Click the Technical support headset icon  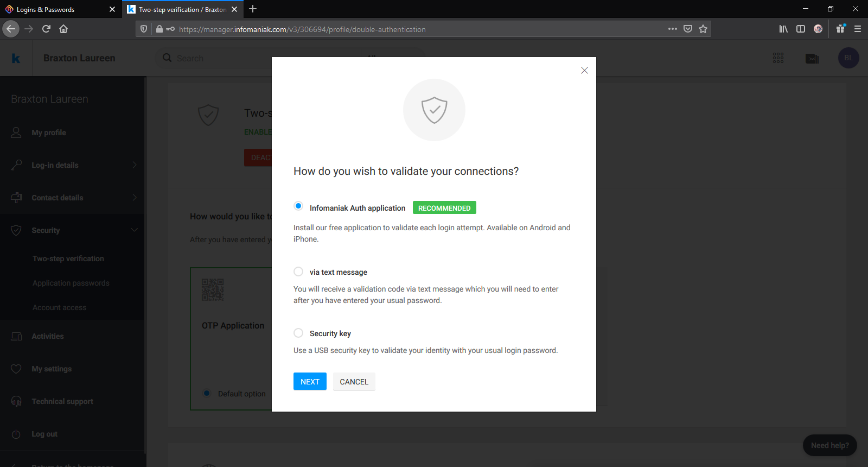16,401
